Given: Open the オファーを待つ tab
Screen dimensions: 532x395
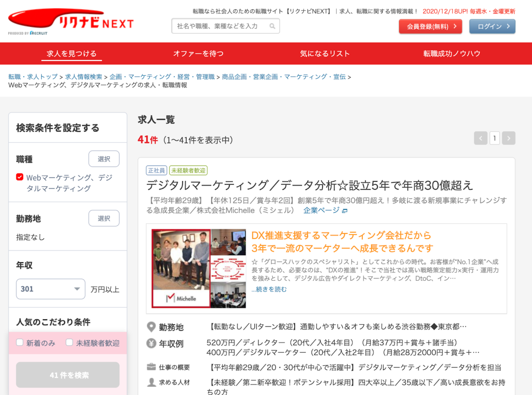Looking at the screenshot, I should coord(198,54).
